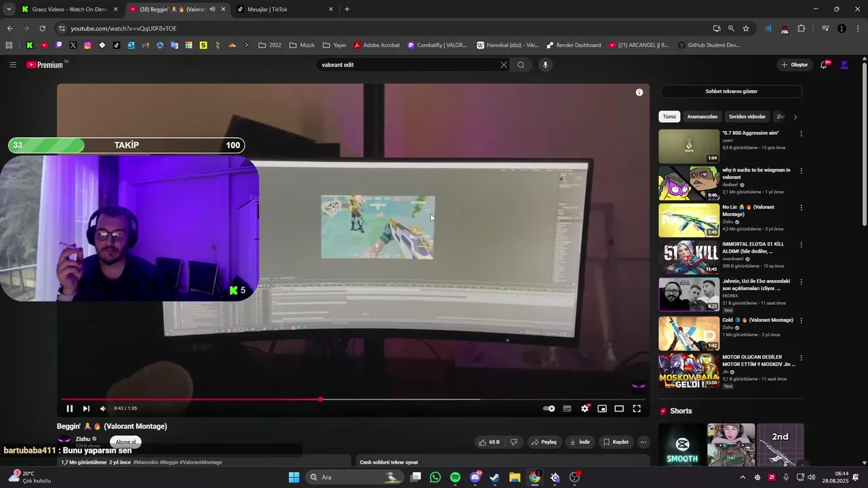Start voice search with the microphone
The height and width of the screenshot is (488, 868).
pos(545,65)
